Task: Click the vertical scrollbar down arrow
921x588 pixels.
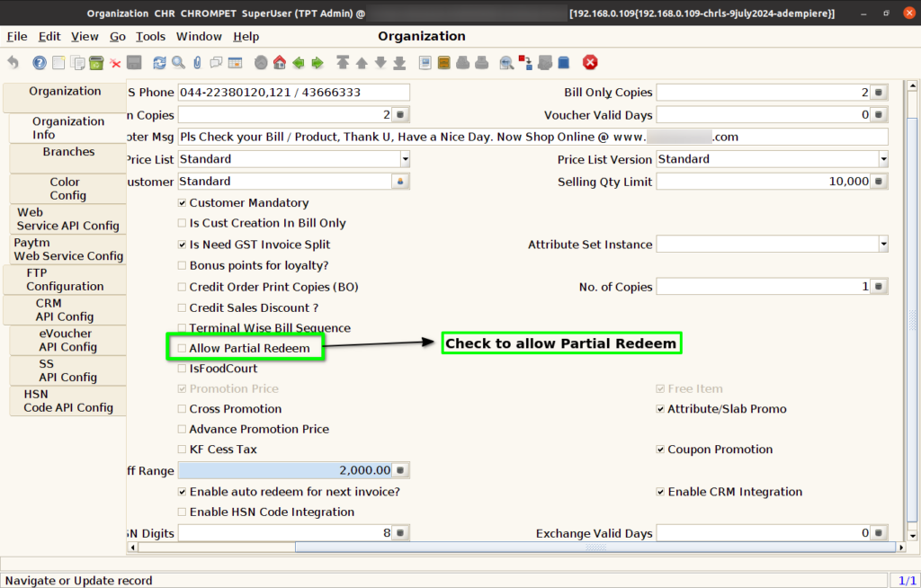Action: [912, 535]
